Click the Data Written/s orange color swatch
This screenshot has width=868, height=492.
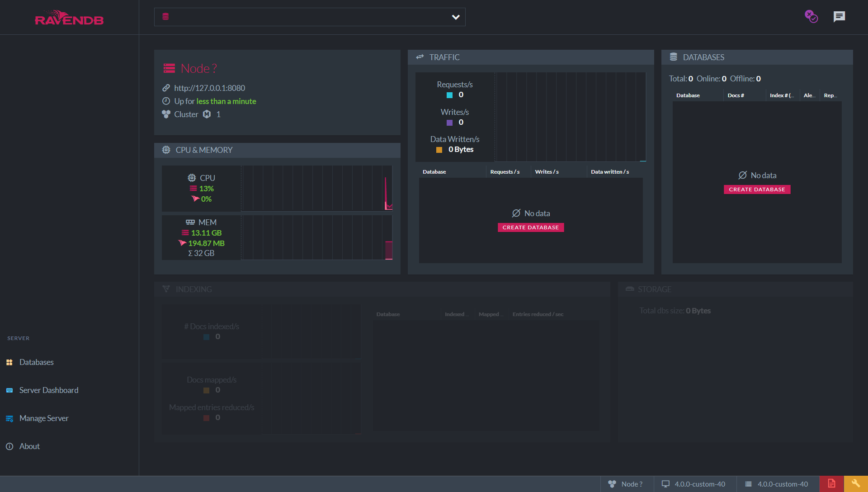[x=439, y=150]
